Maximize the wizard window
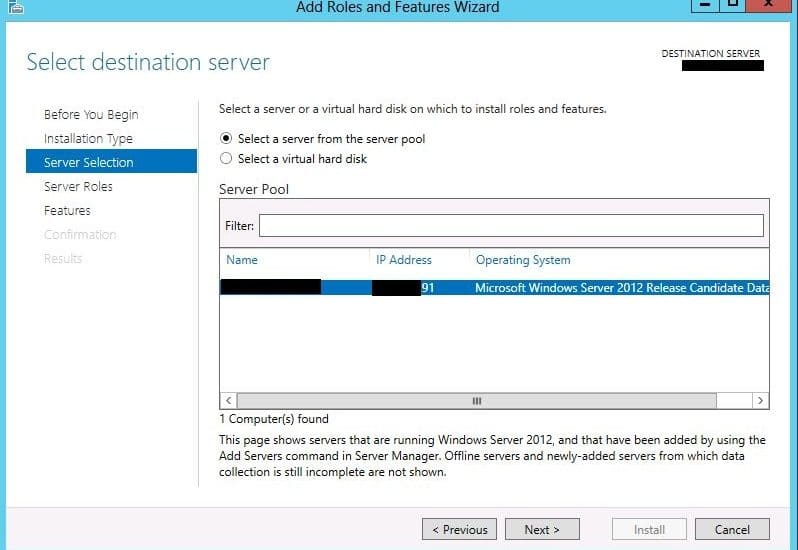Viewport: 798px width, 550px height. (733, 6)
